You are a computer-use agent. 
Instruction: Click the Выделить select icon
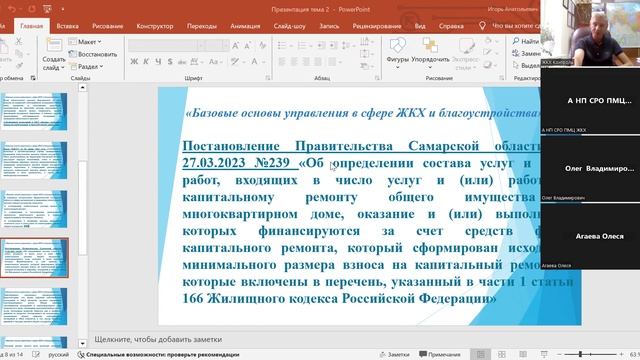(516, 65)
